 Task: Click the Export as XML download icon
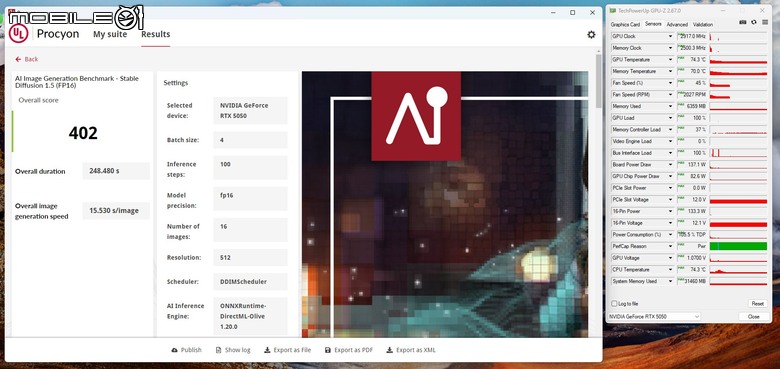[x=390, y=350]
